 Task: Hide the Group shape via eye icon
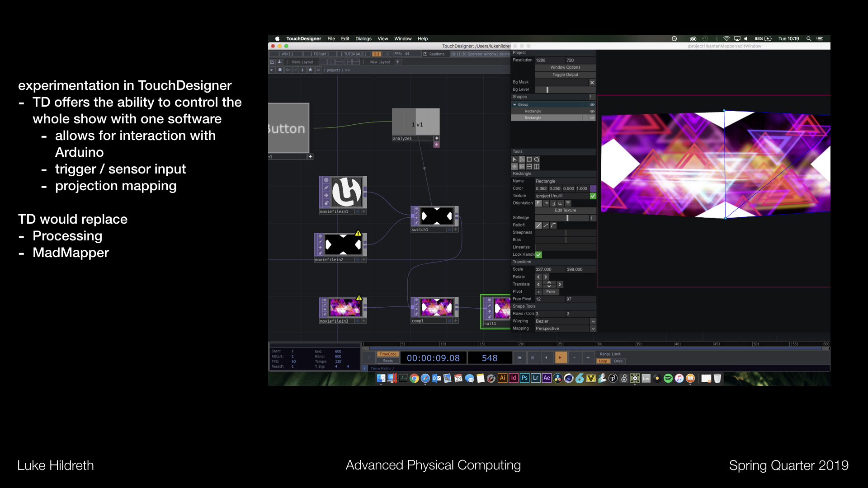592,104
